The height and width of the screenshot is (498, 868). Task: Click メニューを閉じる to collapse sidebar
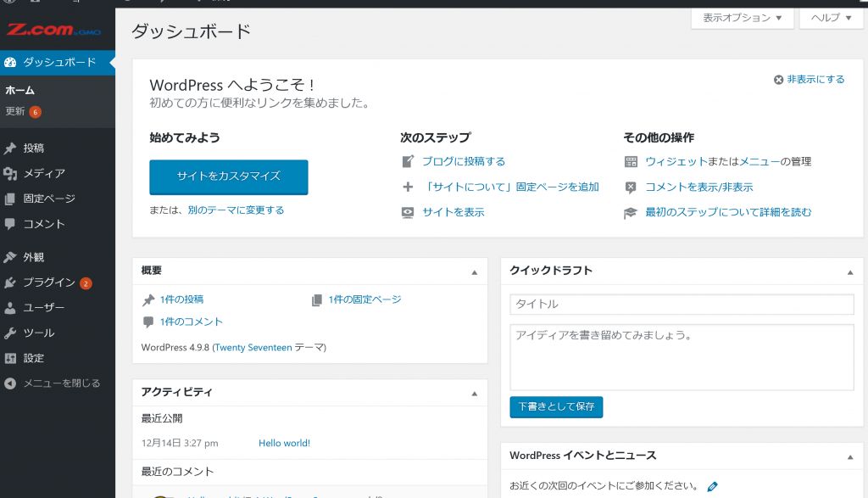pyautogui.click(x=61, y=383)
